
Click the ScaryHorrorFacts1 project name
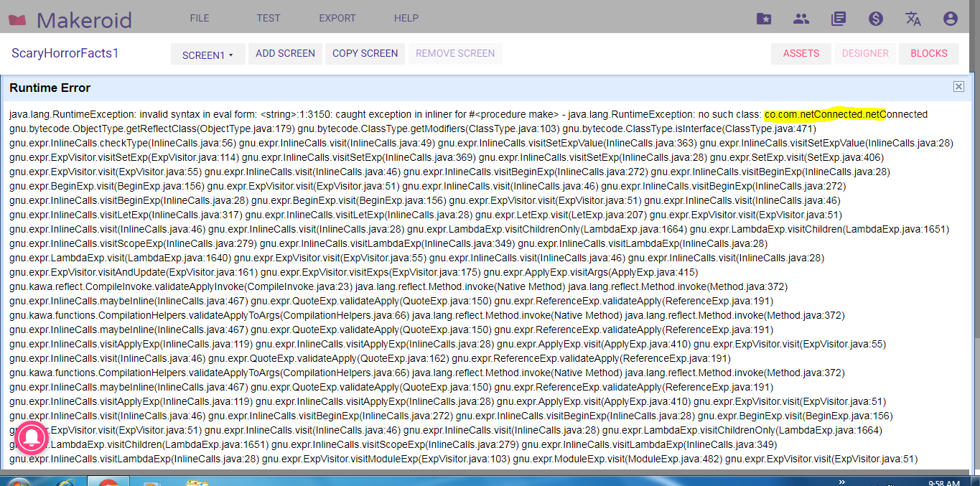(65, 54)
